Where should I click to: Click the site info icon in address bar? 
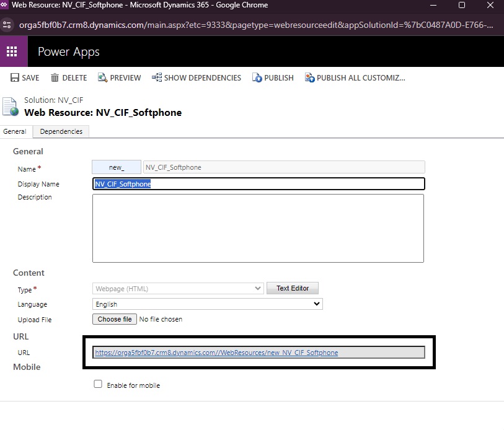(x=7, y=25)
